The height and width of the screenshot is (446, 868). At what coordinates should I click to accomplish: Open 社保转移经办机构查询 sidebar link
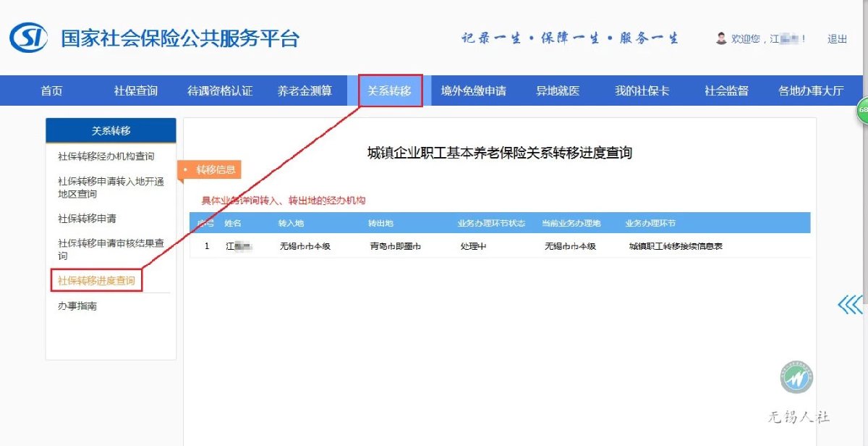click(106, 156)
